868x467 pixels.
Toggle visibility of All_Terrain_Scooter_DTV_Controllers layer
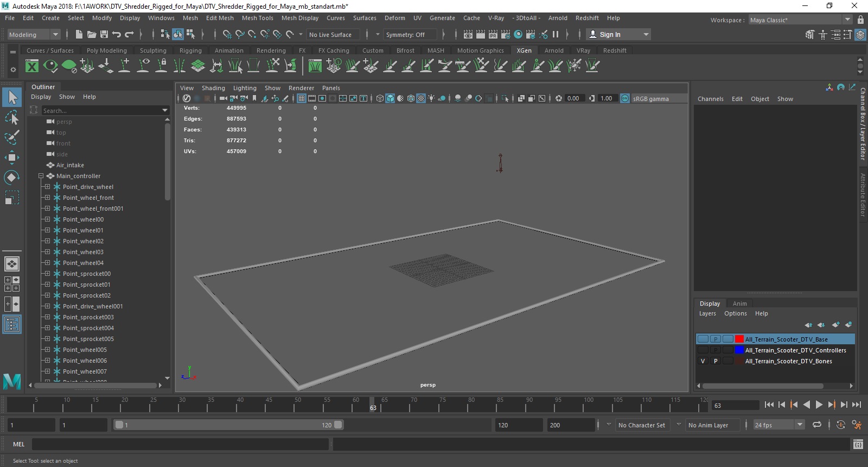click(x=703, y=350)
